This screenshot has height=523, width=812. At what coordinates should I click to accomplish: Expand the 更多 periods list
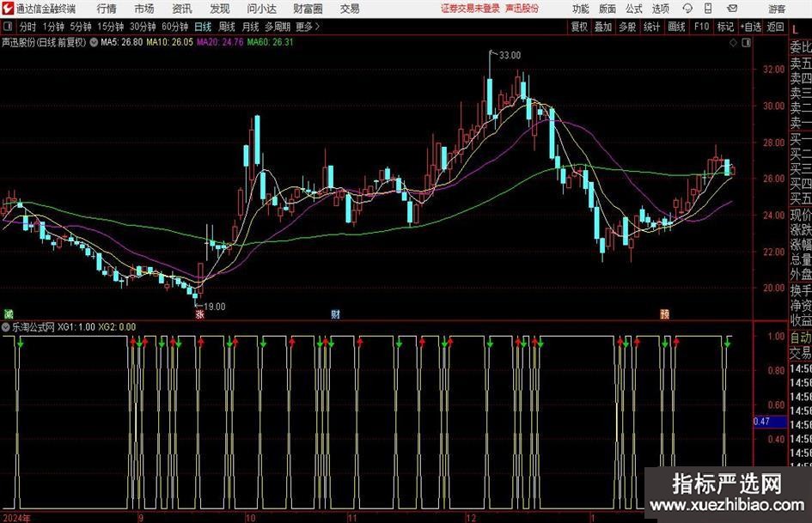coord(308,27)
